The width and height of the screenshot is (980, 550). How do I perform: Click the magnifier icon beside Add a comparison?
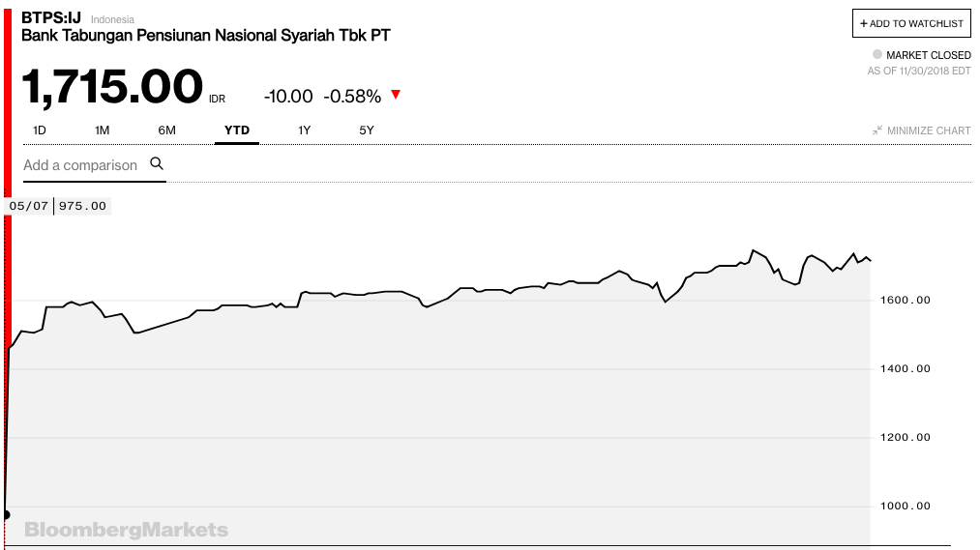coord(157,164)
